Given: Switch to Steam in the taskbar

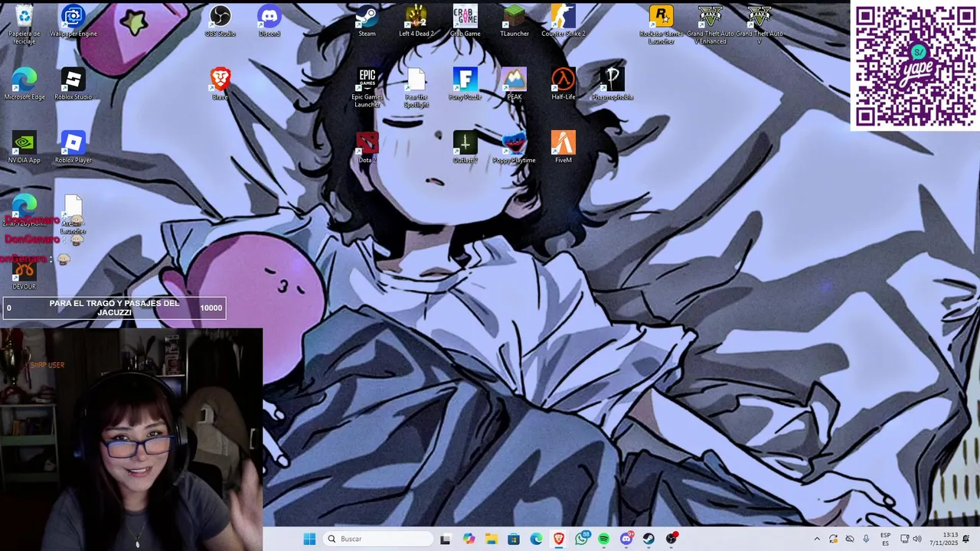Looking at the screenshot, I should coord(649,539).
